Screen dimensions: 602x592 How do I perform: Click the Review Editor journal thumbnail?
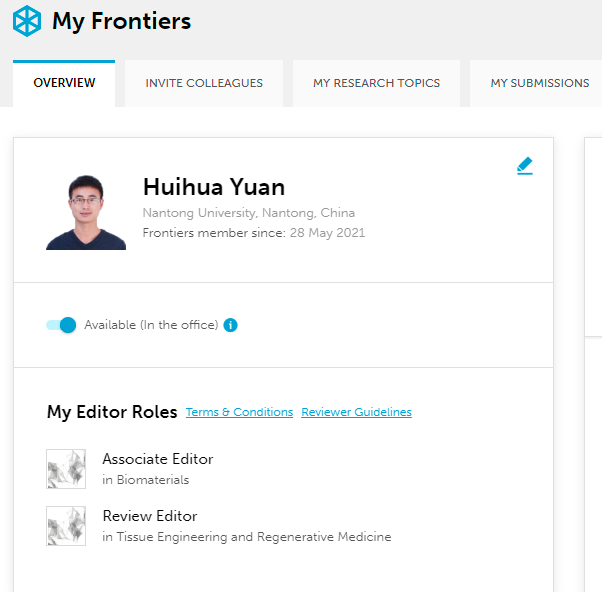66,526
